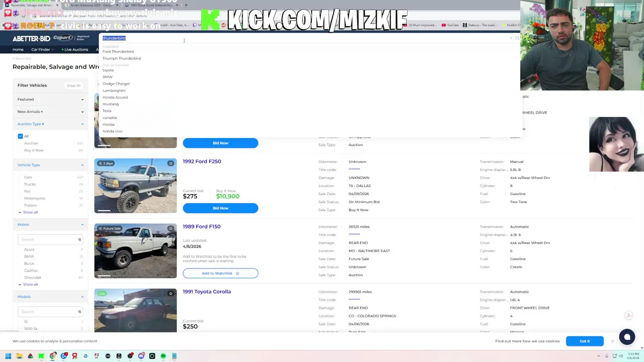Go to the Home nav item
This screenshot has width=644, height=362.
[x=18, y=49]
